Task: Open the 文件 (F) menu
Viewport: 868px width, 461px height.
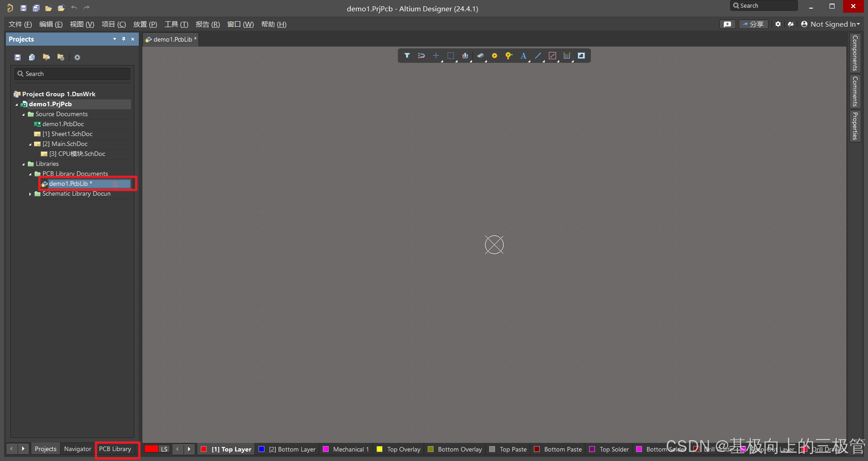Action: [x=20, y=24]
